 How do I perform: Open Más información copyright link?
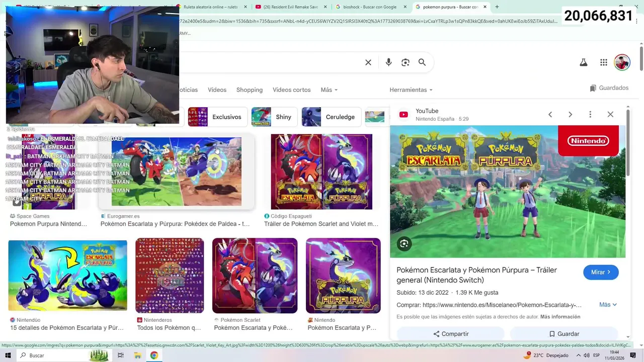point(560,317)
